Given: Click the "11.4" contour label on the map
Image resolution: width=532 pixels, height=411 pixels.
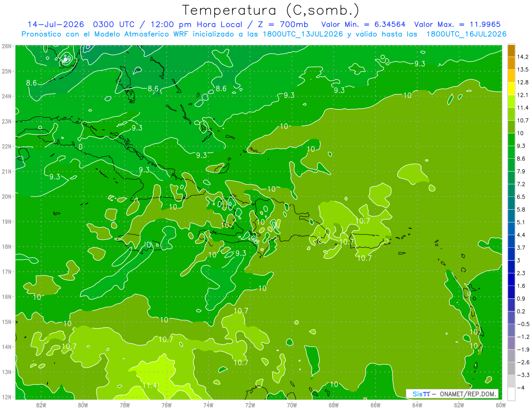Looking at the screenshot, I should 150,385.
